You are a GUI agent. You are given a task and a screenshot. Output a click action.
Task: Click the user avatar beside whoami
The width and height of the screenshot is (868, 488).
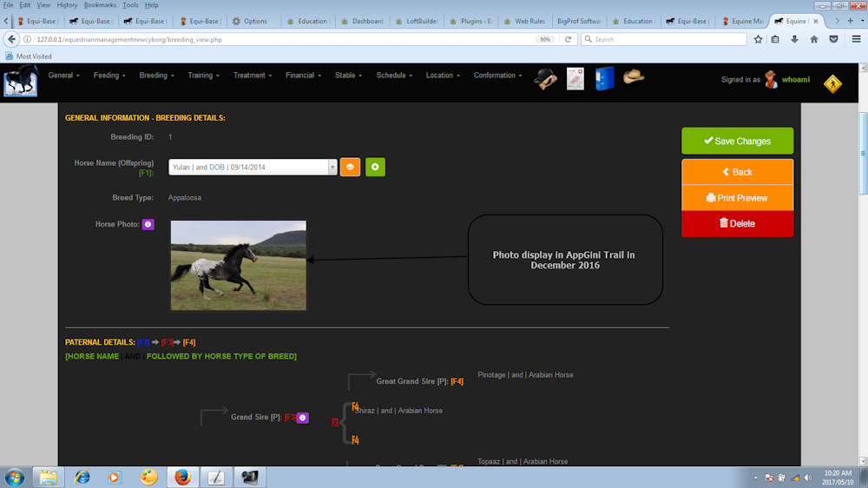pos(771,80)
